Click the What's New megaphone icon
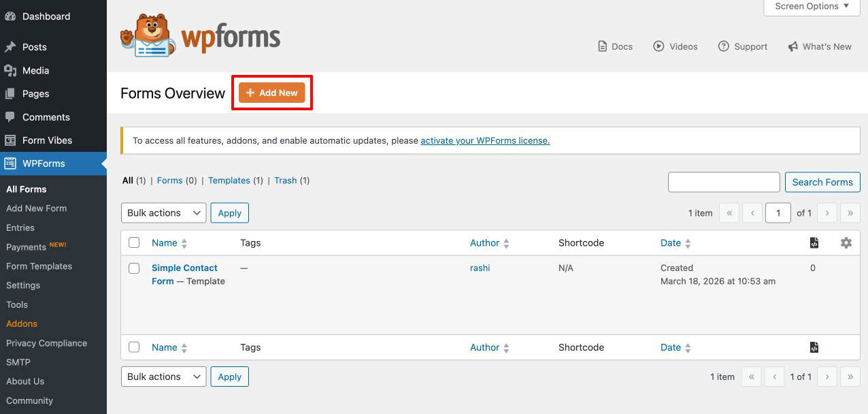The image size is (868, 414). [x=793, y=46]
